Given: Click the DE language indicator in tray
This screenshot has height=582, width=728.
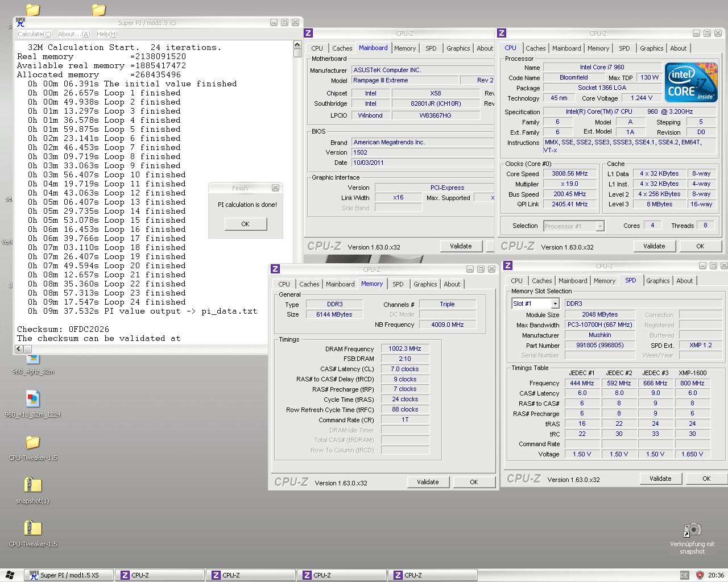Looking at the screenshot, I should [x=684, y=575].
